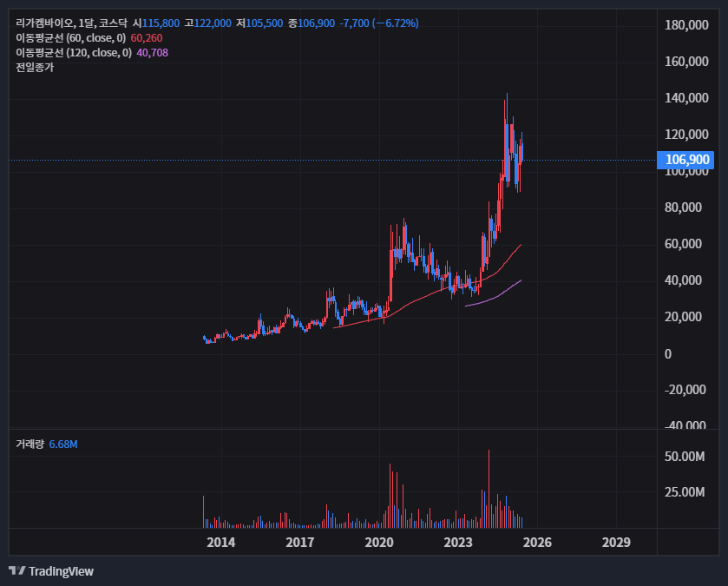
Task: Click the change value -7,700 (-6.72%)
Action: [x=379, y=23]
